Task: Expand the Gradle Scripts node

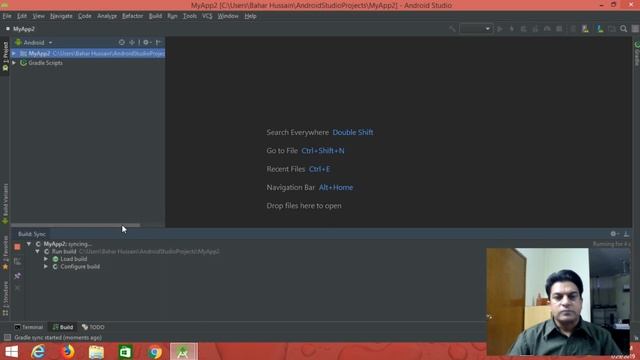Action: point(14,63)
